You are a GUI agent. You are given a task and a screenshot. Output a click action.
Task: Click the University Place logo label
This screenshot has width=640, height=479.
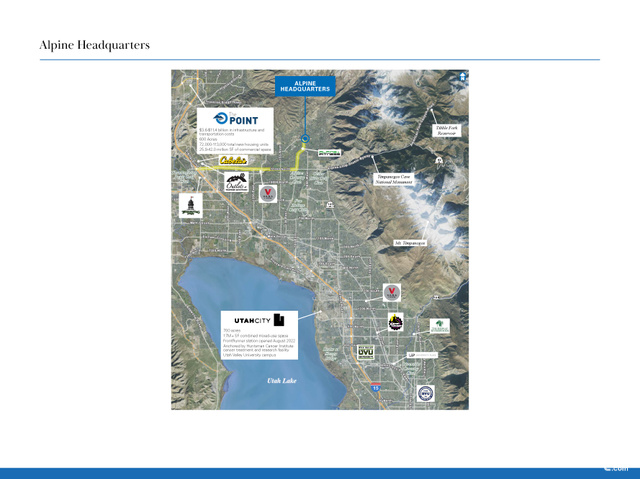(422, 355)
